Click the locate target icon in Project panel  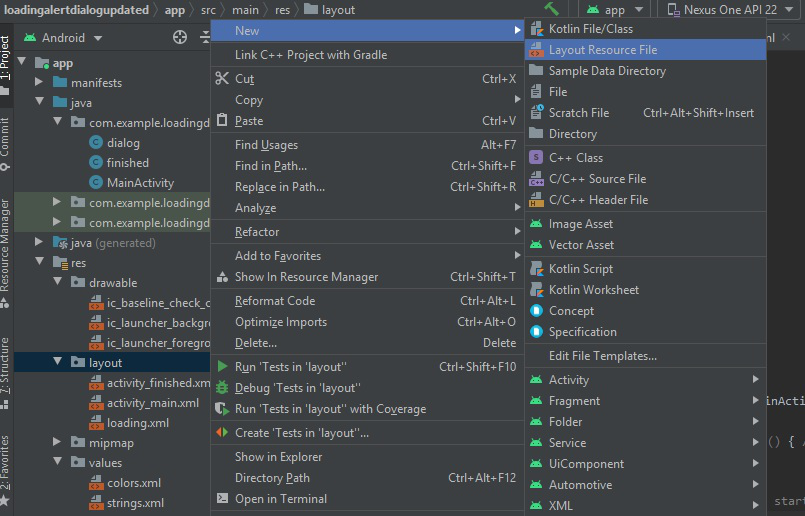180,37
